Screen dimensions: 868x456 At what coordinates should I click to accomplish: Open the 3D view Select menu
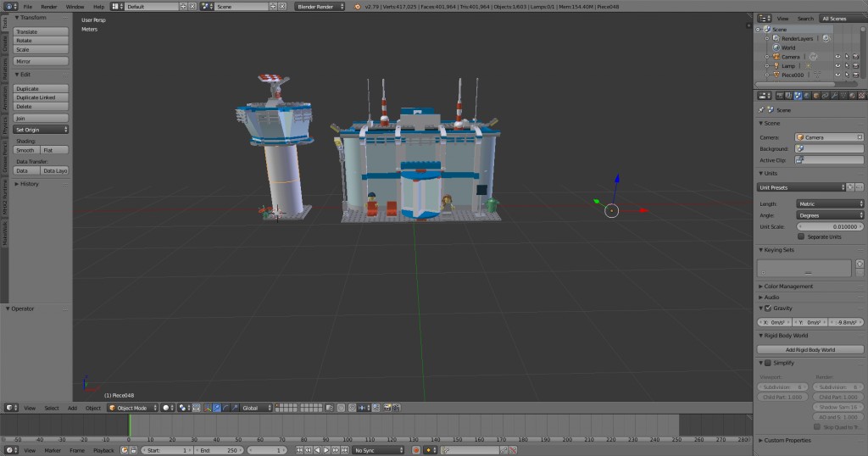(52, 408)
